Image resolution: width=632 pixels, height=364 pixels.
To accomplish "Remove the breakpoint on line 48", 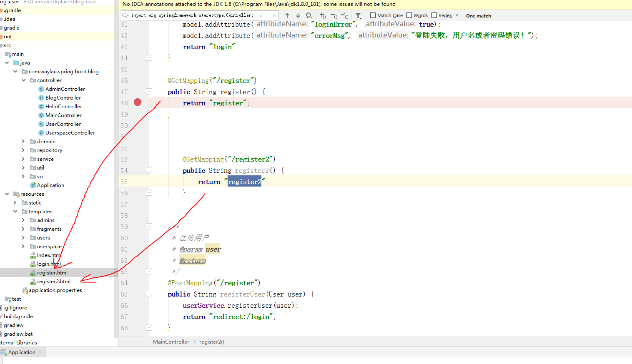I will tap(138, 102).
